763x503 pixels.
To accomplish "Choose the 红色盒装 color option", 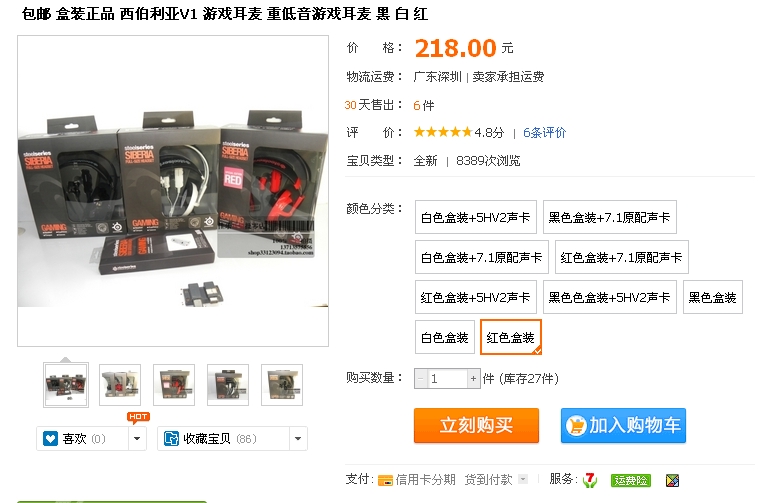I will click(510, 337).
